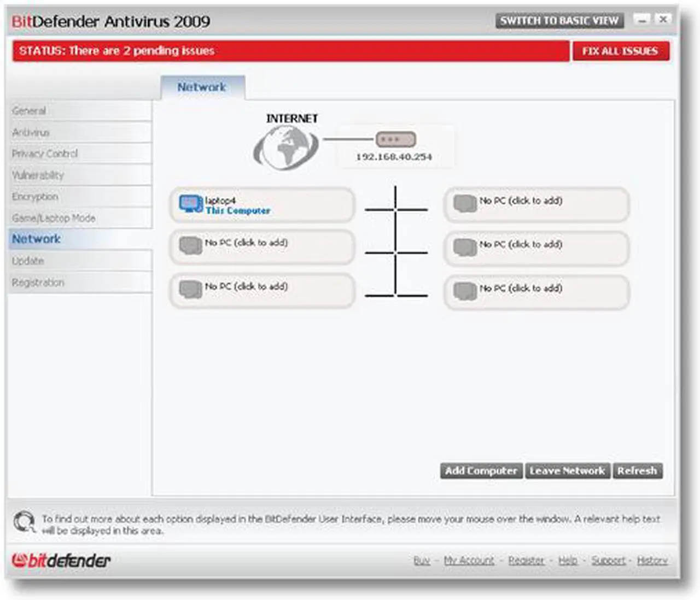Screen dimensions: 700x600
Task: Switch to the Network tab
Action: point(202,87)
